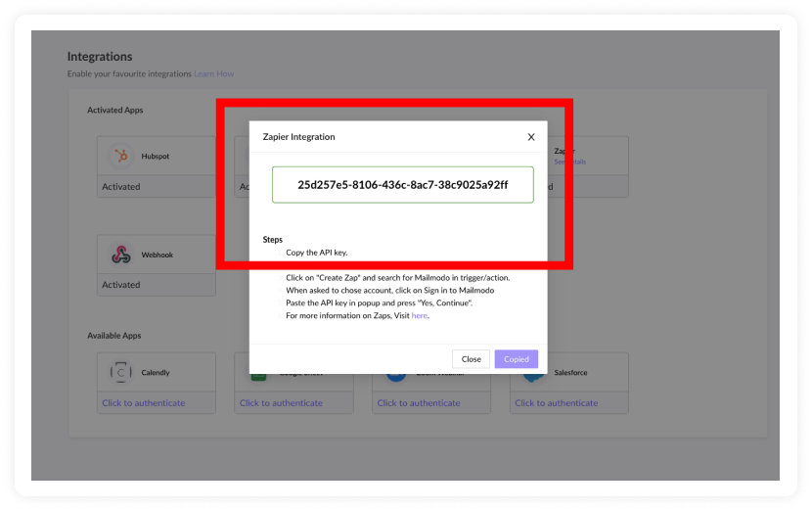Click the Zapier Integration dialog title
Viewport: 812px width, 511px height.
298,137
